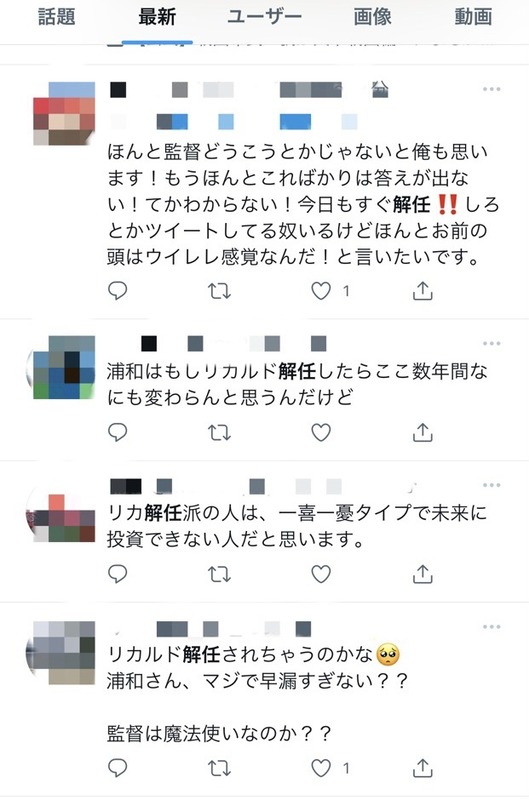Viewport: 529px width, 800px height.
Task: Open the ユーザー tab
Action: click(264, 17)
